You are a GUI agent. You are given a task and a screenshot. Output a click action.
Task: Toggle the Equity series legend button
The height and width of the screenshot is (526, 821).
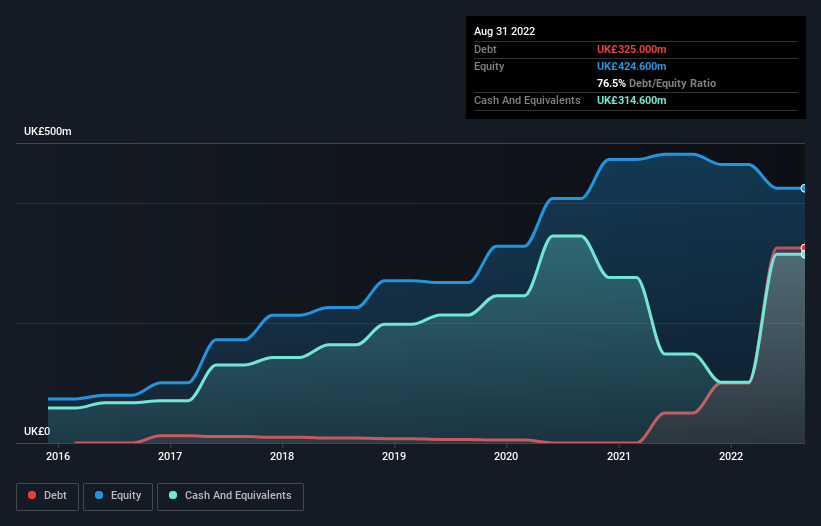coord(118,496)
